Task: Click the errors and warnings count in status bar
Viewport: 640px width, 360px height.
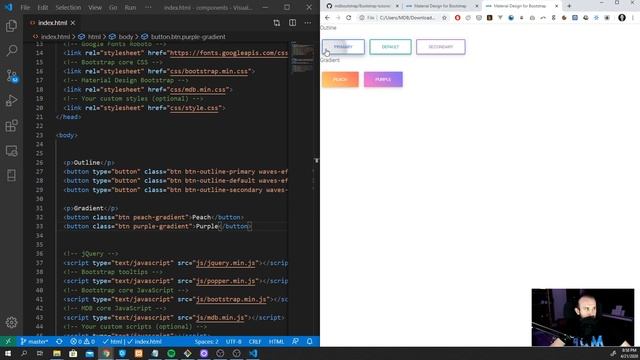Action: (82, 342)
